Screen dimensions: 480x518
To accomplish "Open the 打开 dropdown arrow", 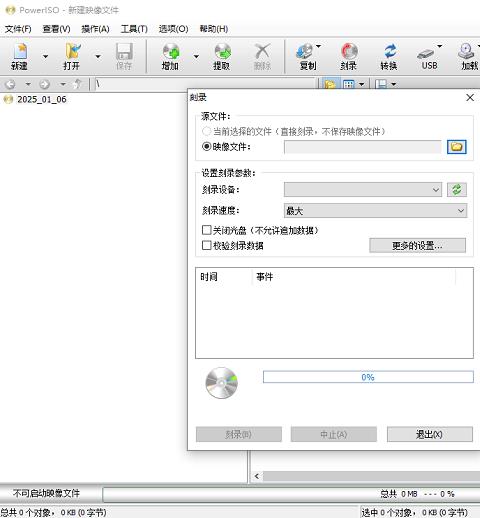I will pos(98,56).
